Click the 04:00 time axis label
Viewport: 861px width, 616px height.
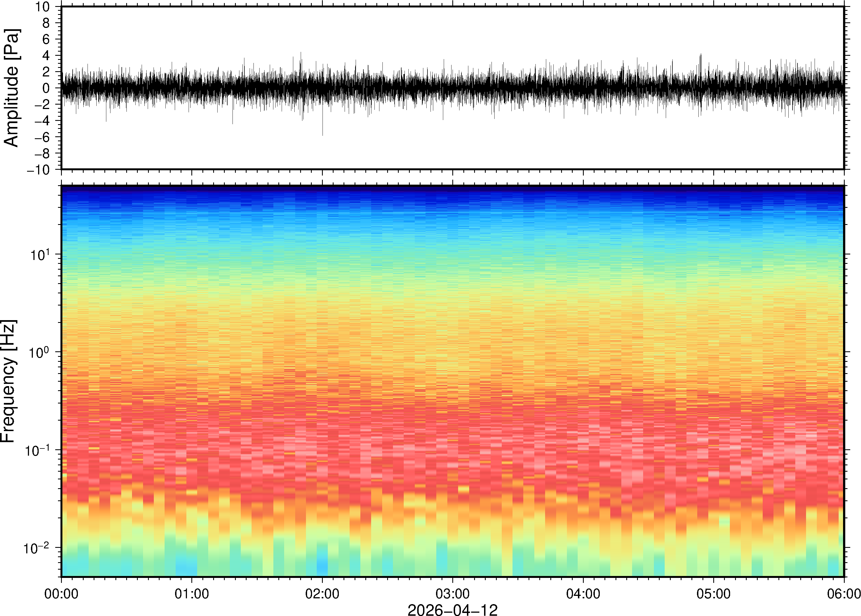pyautogui.click(x=583, y=594)
